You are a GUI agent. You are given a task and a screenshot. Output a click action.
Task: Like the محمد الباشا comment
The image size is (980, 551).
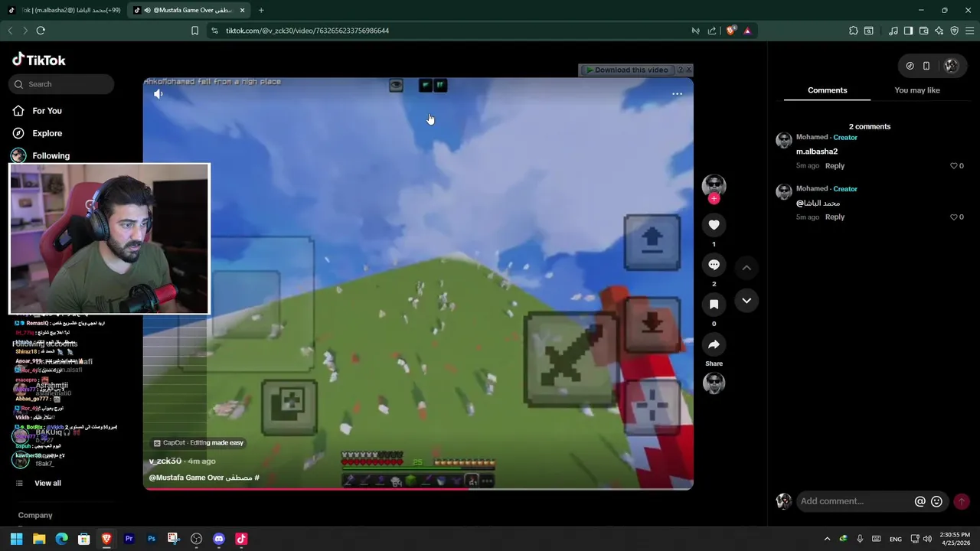coord(954,217)
